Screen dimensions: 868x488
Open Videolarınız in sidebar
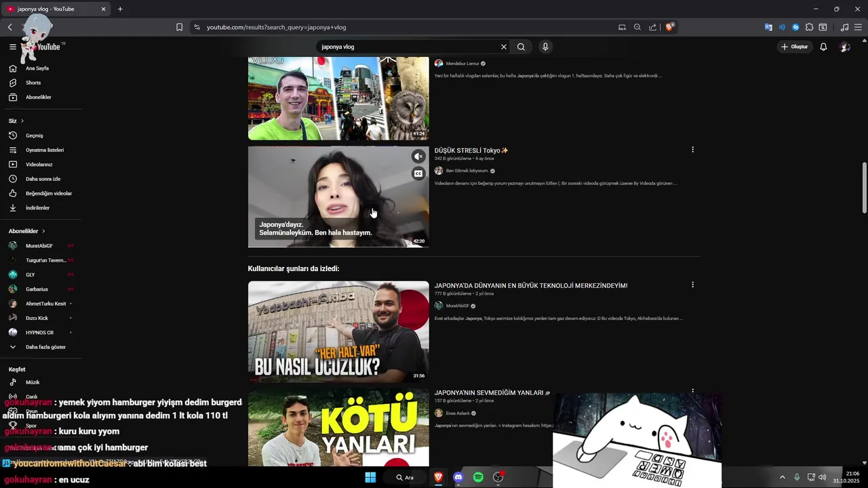(x=41, y=165)
